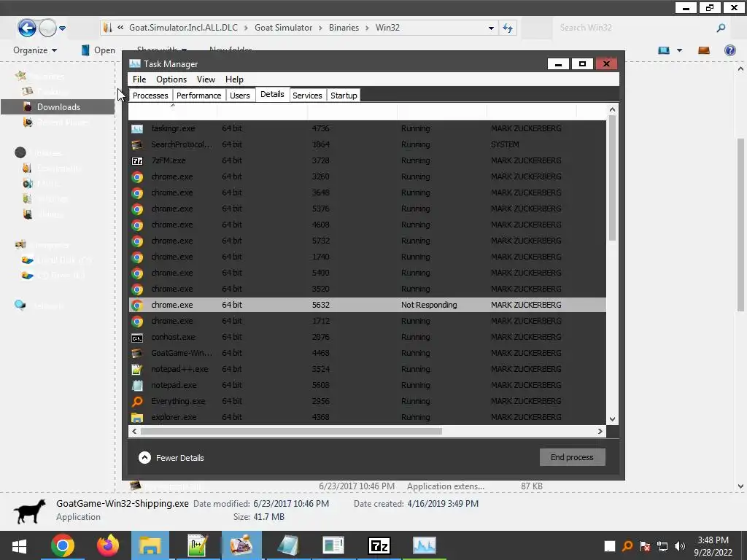Click the breadcrumb arrow after Goat Simulator
This screenshot has height=560, width=747.
pyautogui.click(x=321, y=28)
